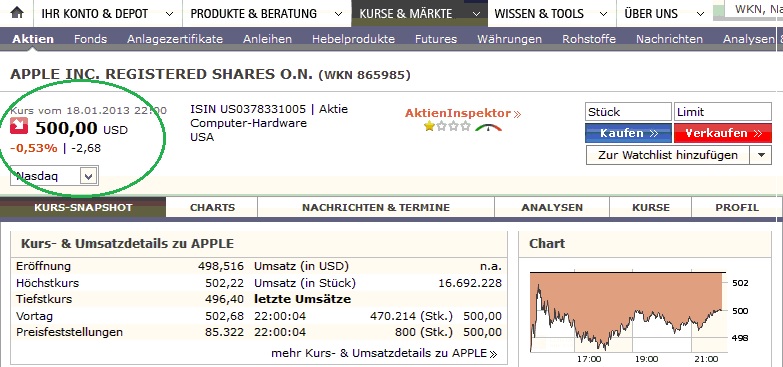Add the stock via Zur Watchlist hinzufügen
Screen dimensions: 783x367
pyautogui.click(x=668, y=155)
